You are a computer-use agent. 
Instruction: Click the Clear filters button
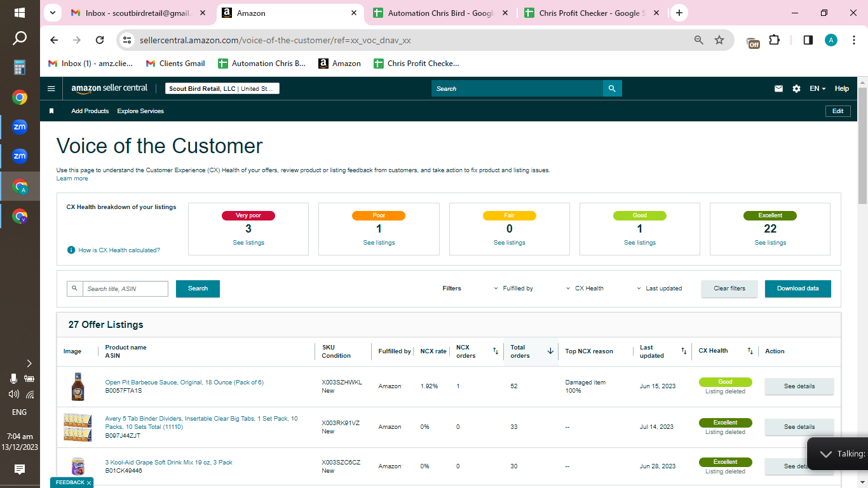729,288
